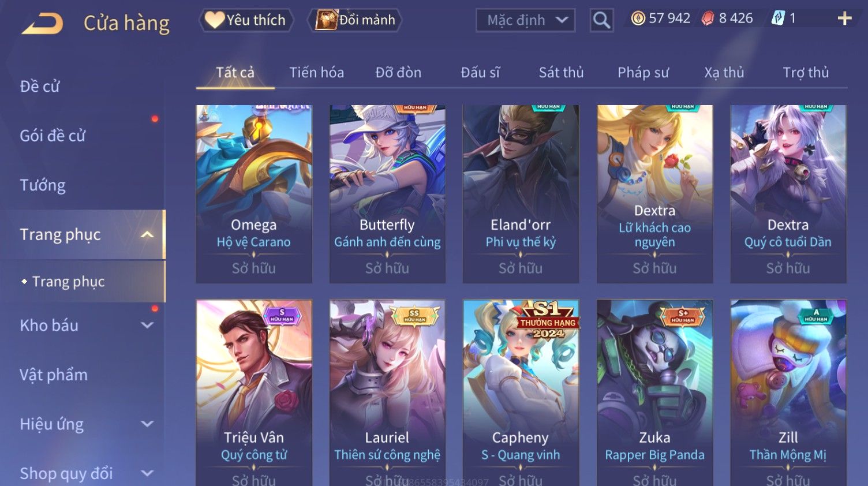The width and height of the screenshot is (868, 486).
Task: Open Đổi mảnh fragment exchange
Action: (x=355, y=20)
